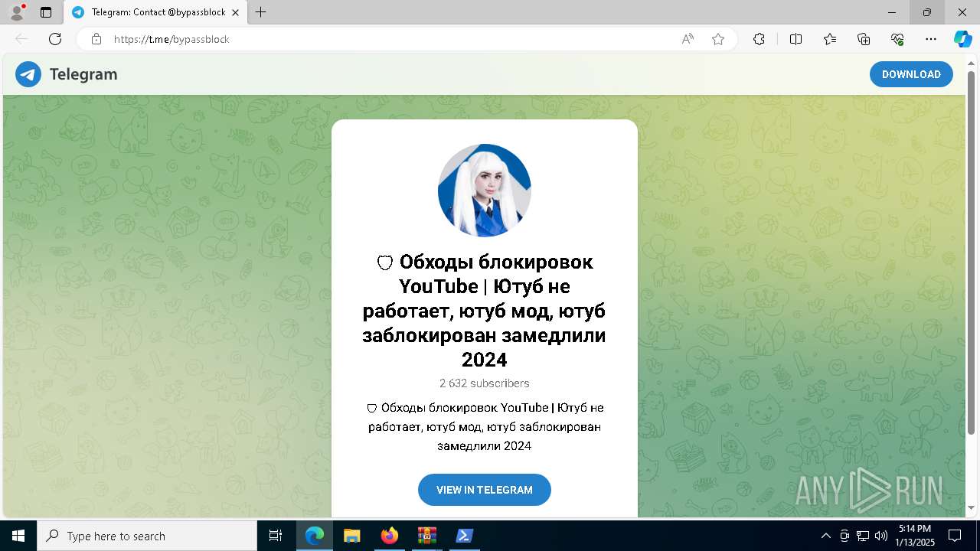
Task: Open Browser essentials heart icon
Action: (x=897, y=39)
